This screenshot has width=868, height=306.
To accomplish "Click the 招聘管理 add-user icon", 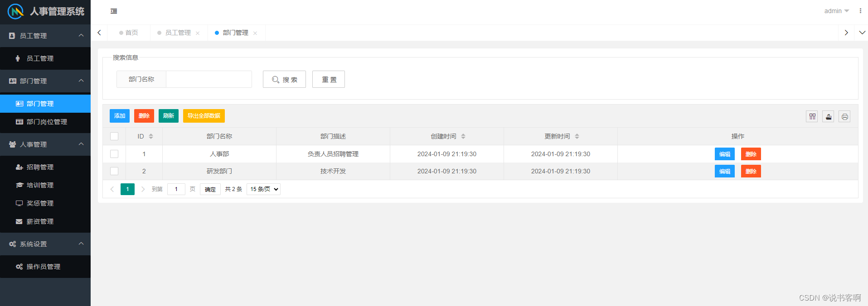I will coord(19,167).
